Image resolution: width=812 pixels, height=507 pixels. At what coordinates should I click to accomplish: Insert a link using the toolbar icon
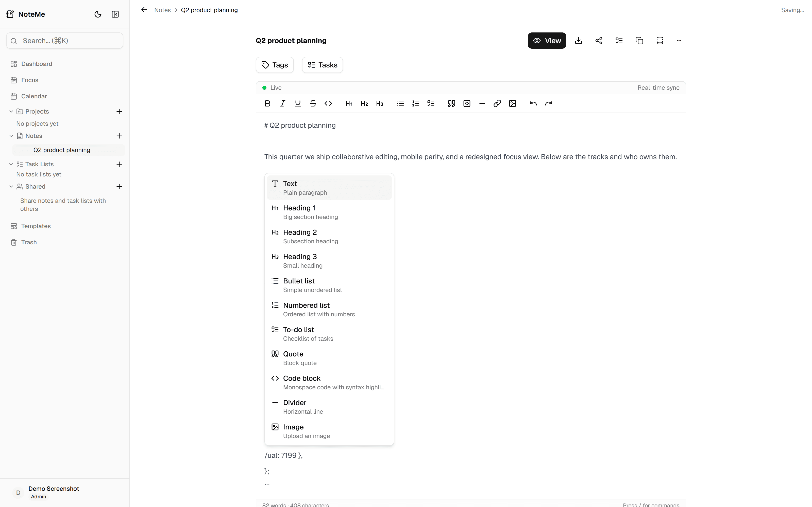coord(497,103)
